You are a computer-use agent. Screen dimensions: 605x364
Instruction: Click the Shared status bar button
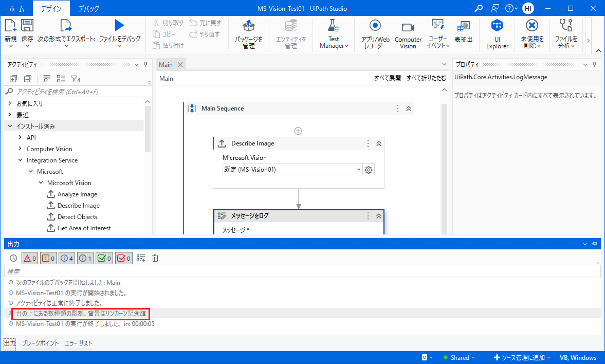click(x=459, y=358)
